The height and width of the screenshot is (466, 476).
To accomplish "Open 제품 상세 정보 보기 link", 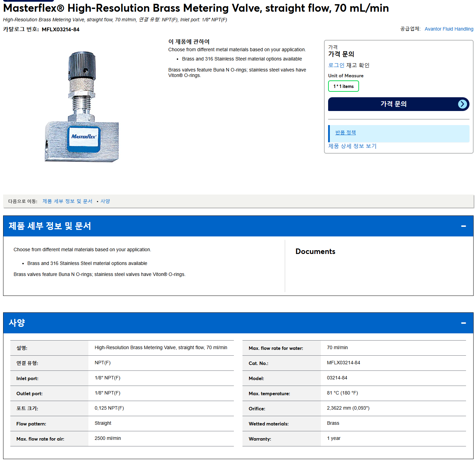I will [352, 146].
